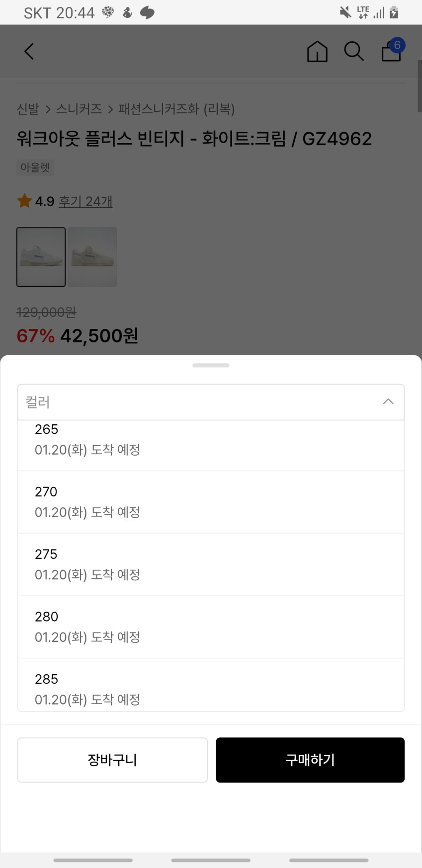
Task: Open the 스니커즈 breadcrumb category
Action: [79, 109]
